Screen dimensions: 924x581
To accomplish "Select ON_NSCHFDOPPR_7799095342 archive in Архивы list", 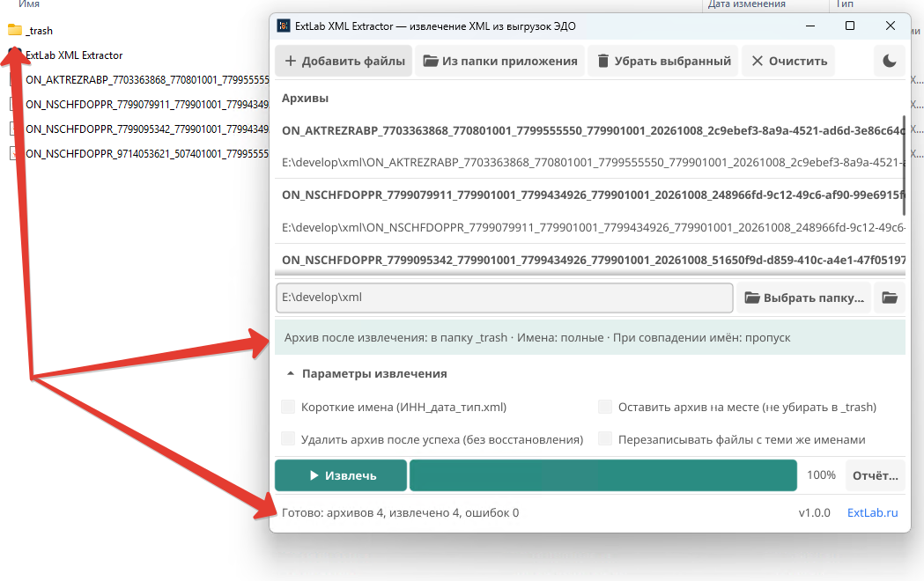I will coord(589,260).
